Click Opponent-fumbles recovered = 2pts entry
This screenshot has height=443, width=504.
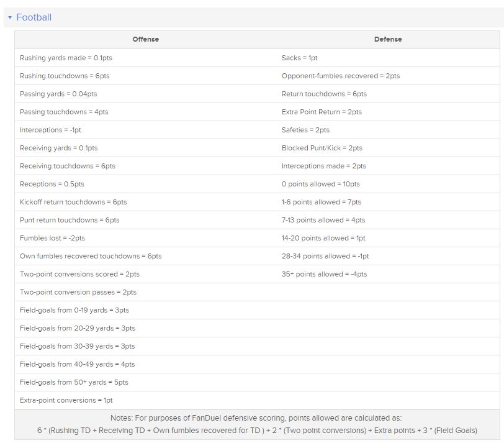tap(341, 76)
